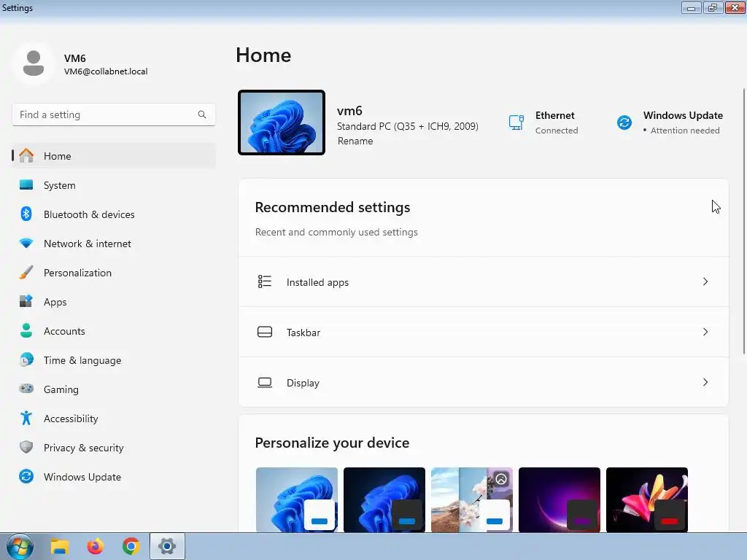Image resolution: width=747 pixels, height=560 pixels.
Task: Launch Chrome from the taskbar
Action: (x=131, y=546)
